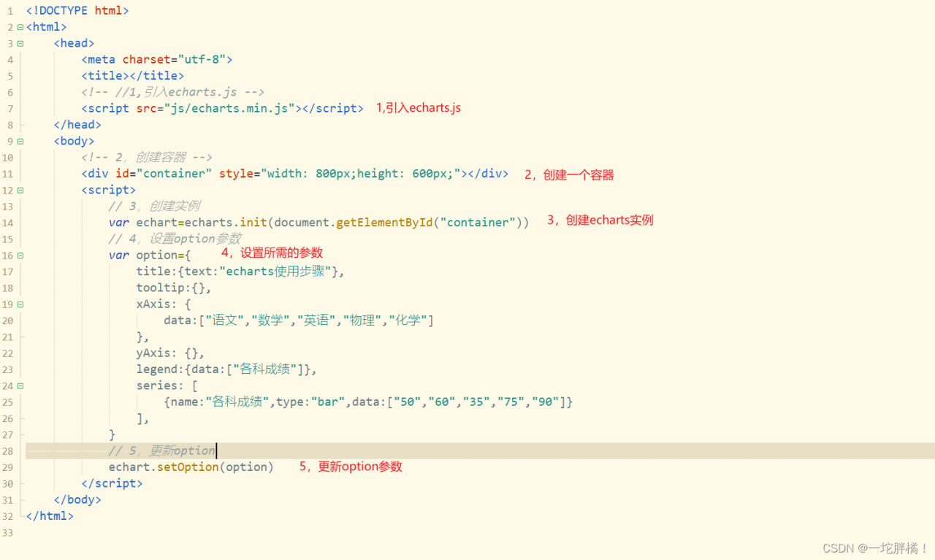Fold the series: [ block
Image resolution: width=935 pixels, height=560 pixels.
[x=21, y=386]
